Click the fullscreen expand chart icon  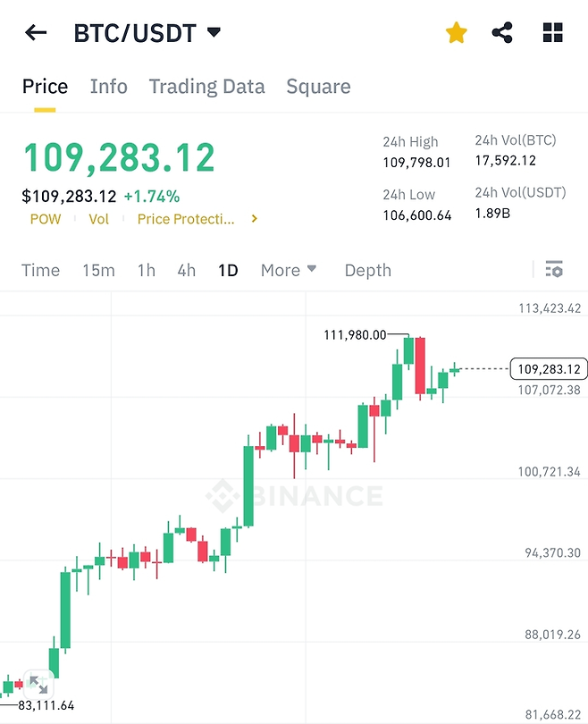pos(38,685)
